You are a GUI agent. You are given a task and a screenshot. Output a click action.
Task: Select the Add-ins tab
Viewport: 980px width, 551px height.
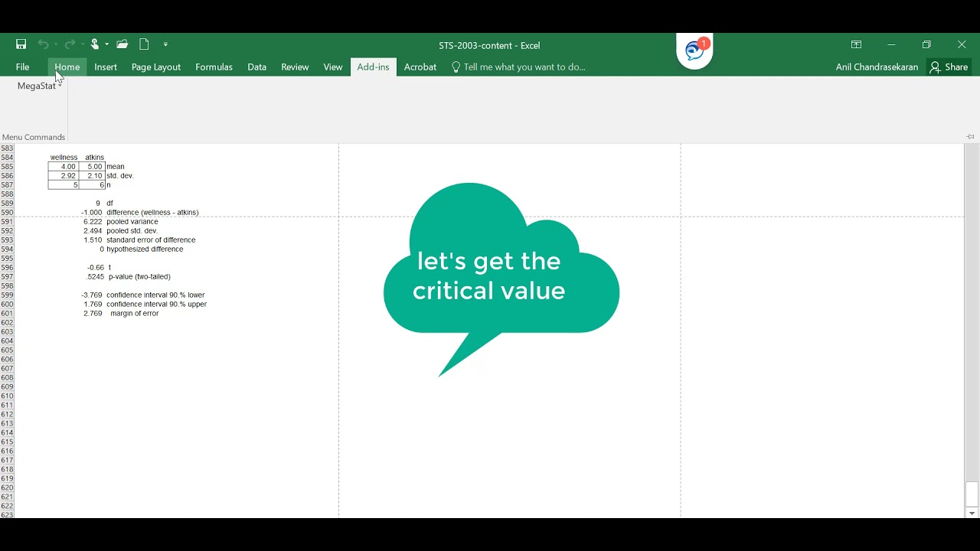374,67
